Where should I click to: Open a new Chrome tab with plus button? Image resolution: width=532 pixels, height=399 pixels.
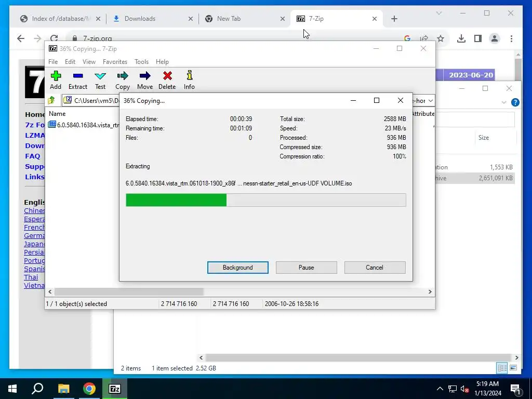[x=394, y=19]
